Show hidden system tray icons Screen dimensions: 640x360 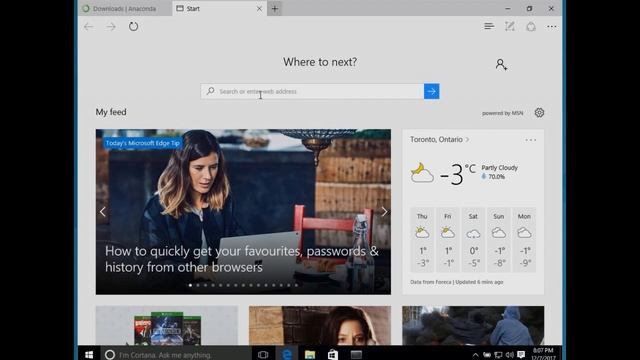point(475,355)
